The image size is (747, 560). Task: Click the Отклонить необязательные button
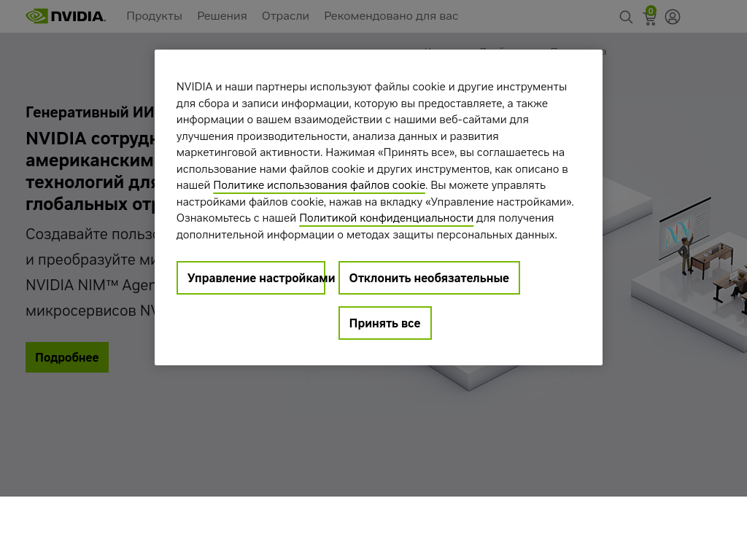click(x=429, y=278)
